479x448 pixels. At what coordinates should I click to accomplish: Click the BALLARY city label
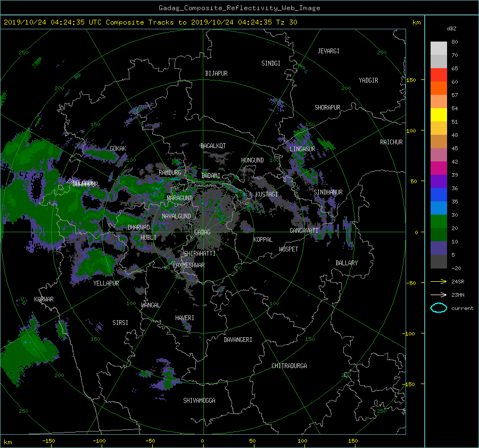click(346, 263)
